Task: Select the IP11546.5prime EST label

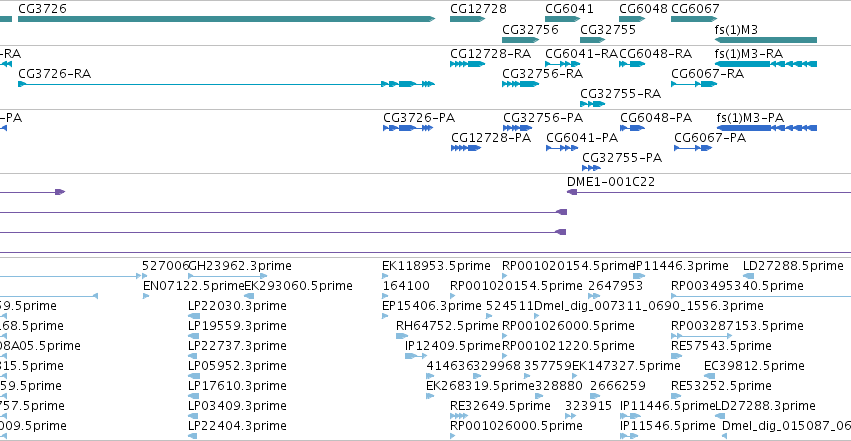Action: (668, 426)
